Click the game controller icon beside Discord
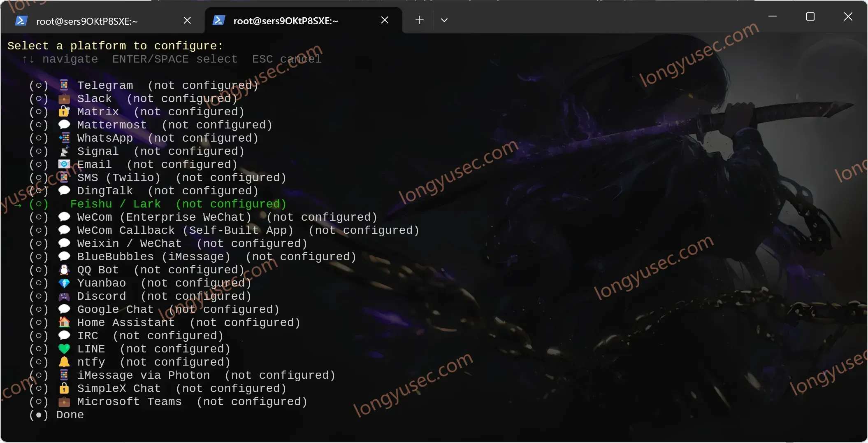 pyautogui.click(x=64, y=296)
